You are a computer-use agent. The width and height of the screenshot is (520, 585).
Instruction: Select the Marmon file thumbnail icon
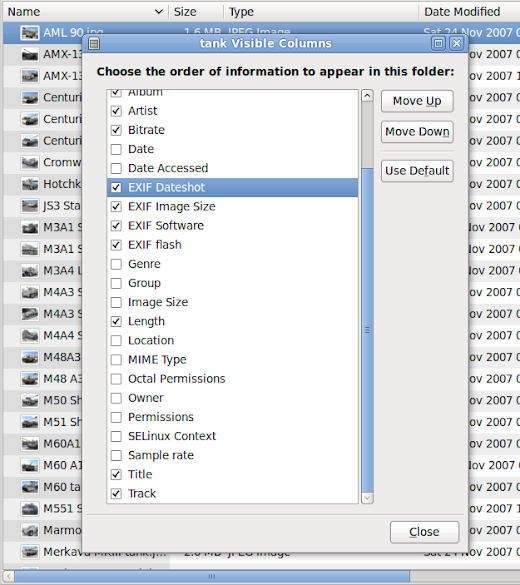coord(30,531)
